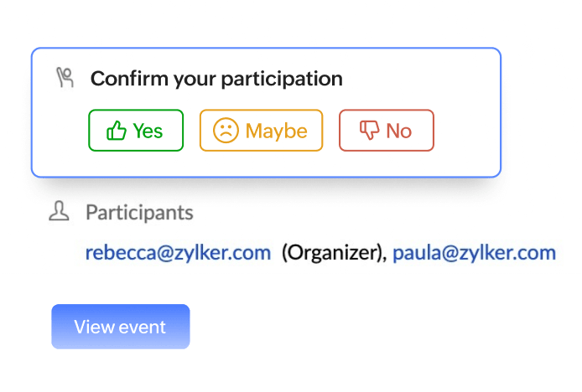This screenshot has width=582, height=392.
Task: Click the (Organizer) label text
Action: coord(333,252)
